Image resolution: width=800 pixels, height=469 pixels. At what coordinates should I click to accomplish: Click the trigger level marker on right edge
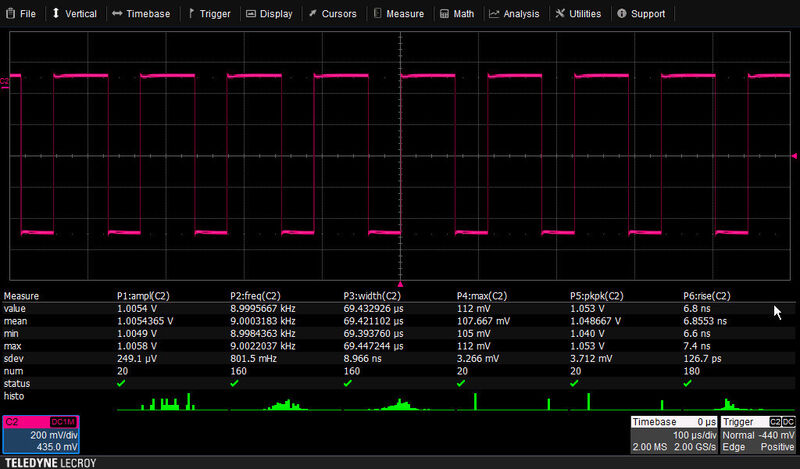[x=794, y=156]
